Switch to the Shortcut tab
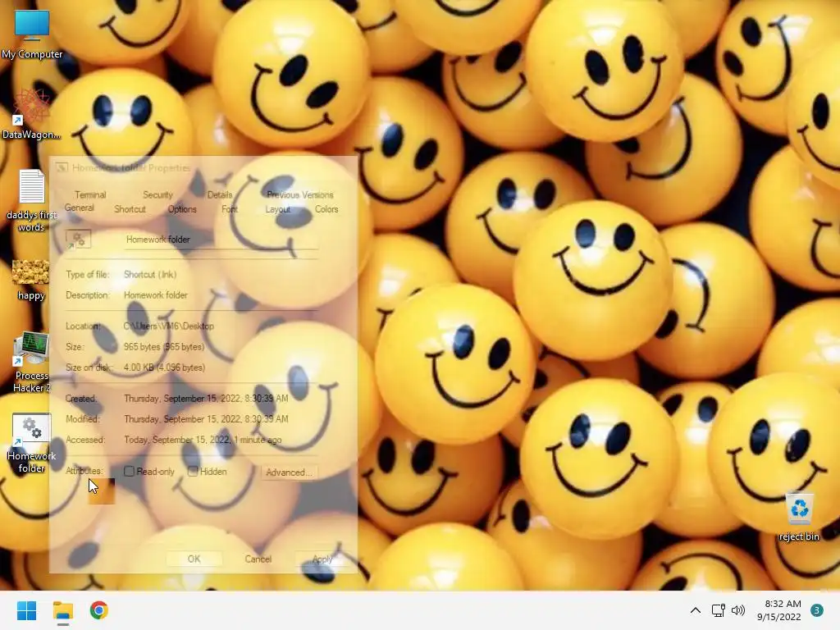 (130, 209)
